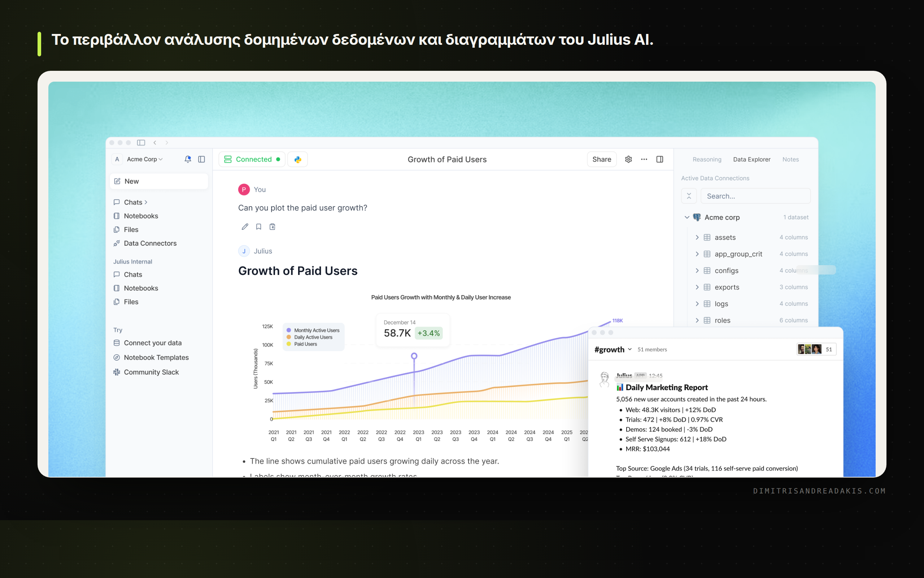Open the #growth channel dropdown in Slack window

click(x=613, y=349)
